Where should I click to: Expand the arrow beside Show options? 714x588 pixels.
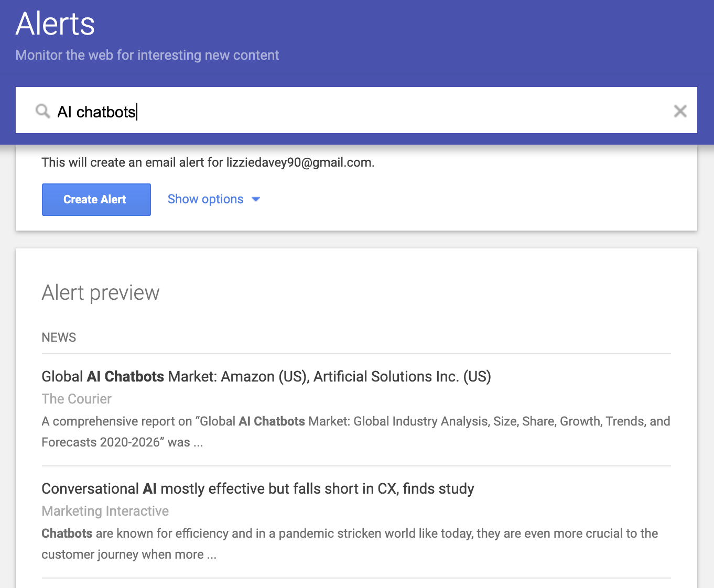tap(256, 199)
